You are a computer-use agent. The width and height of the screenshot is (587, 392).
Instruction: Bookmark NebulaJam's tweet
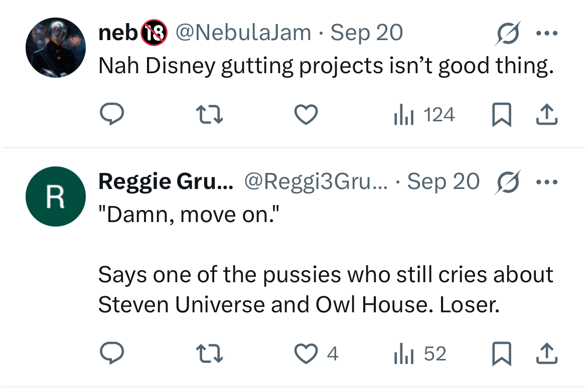tap(501, 114)
